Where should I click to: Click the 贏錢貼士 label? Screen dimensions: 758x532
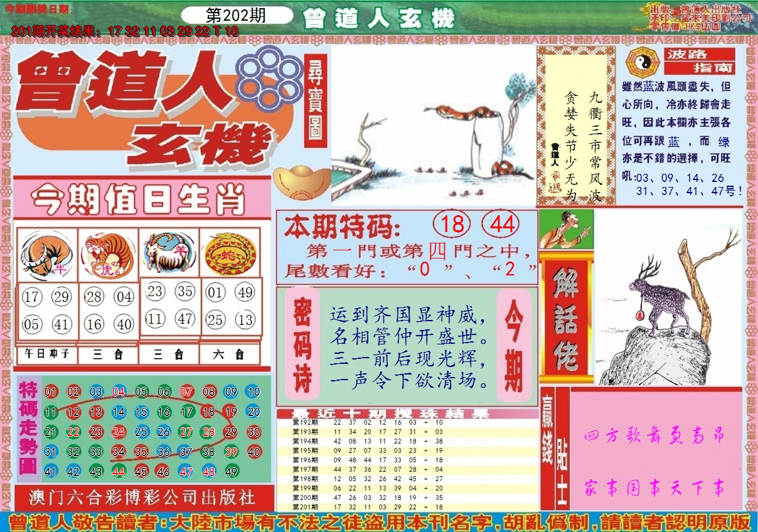pyautogui.click(x=555, y=449)
